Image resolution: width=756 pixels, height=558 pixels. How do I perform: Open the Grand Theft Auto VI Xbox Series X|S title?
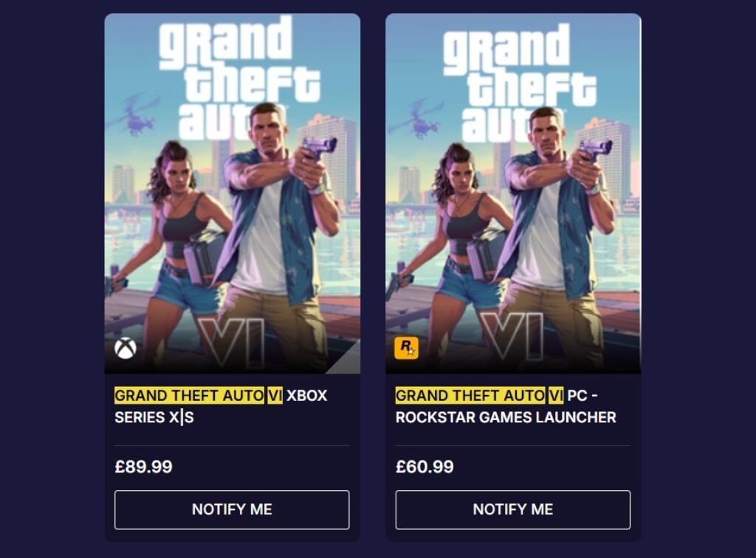[221, 406]
